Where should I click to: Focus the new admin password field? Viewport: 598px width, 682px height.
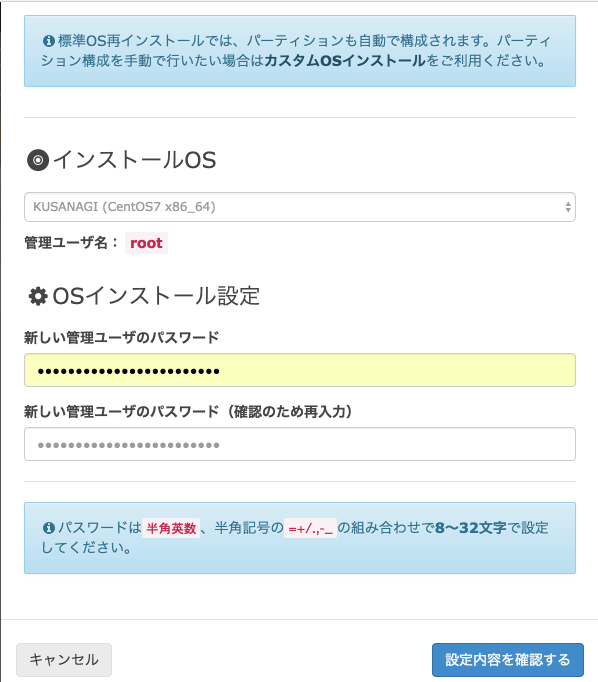click(x=300, y=370)
